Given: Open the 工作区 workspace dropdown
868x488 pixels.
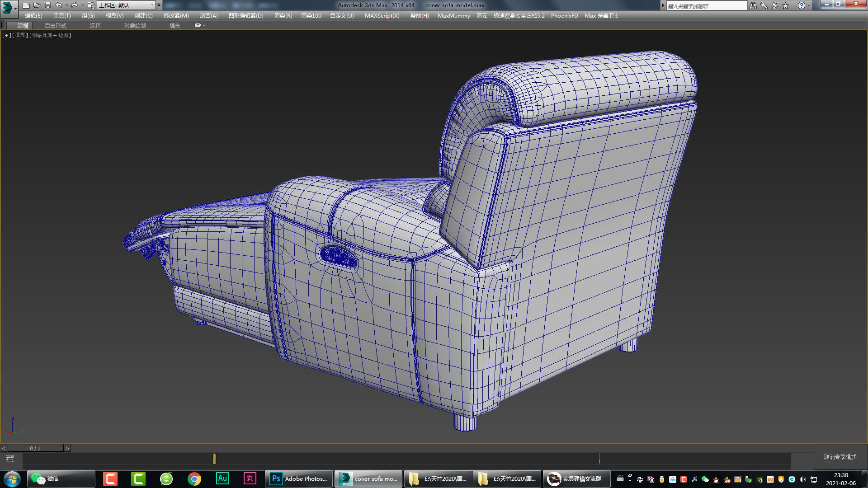Looking at the screenshot, I should pyautogui.click(x=152, y=6).
